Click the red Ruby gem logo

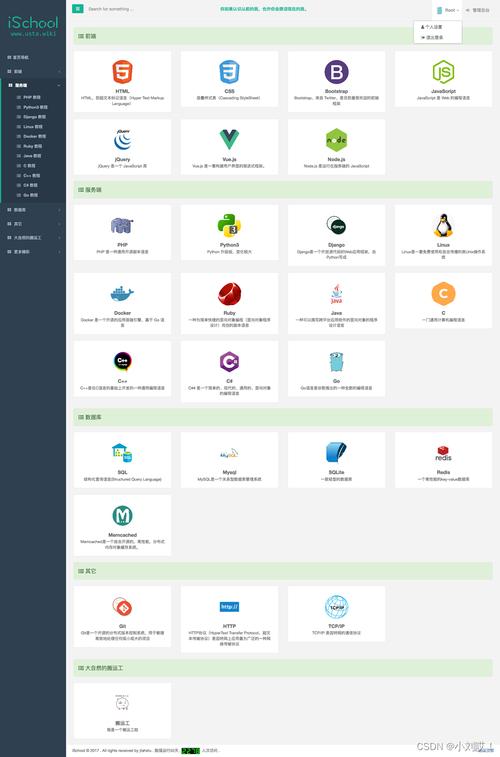(x=229, y=294)
